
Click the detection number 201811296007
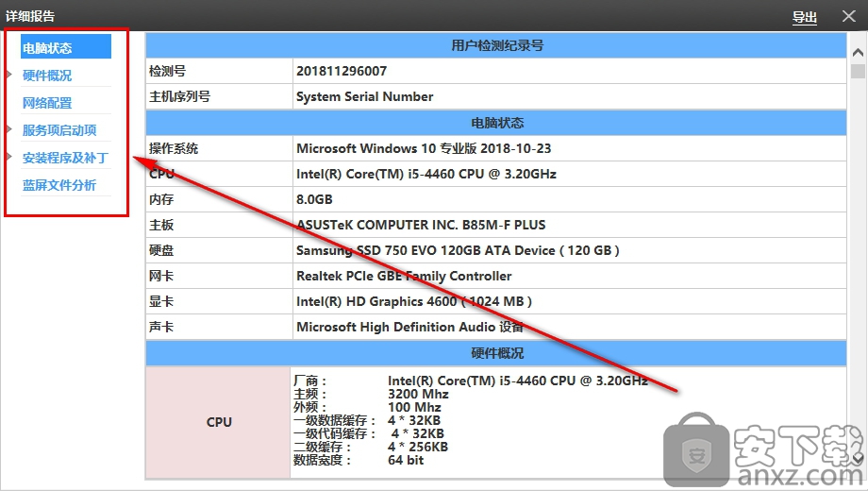[x=342, y=71]
